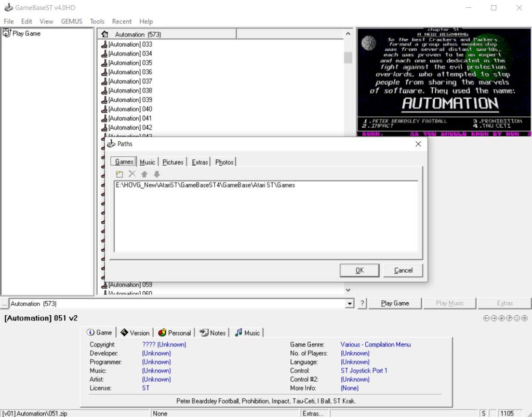Switch to Pictures tab in Paths dialog
Screen dimensions: 532x417
[172, 162]
